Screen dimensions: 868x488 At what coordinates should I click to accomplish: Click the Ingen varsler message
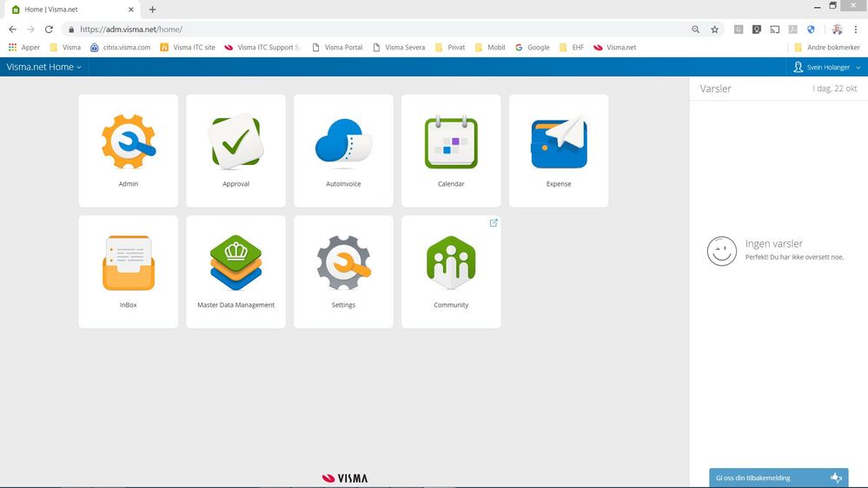[x=774, y=243]
